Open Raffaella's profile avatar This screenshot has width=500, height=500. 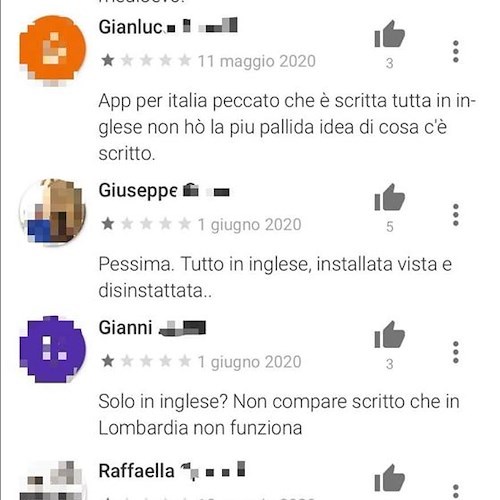(52, 480)
